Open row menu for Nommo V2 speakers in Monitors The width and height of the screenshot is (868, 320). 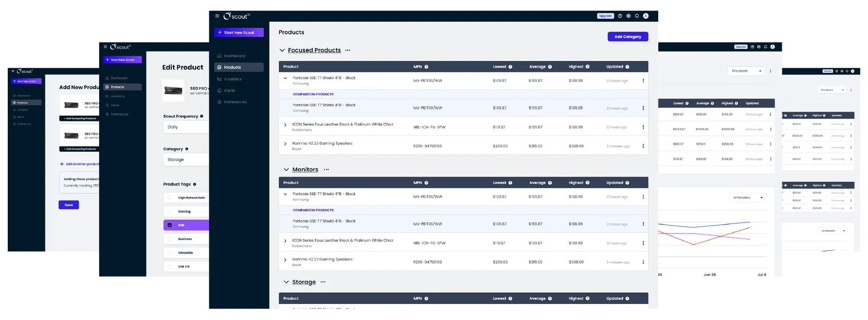point(643,262)
